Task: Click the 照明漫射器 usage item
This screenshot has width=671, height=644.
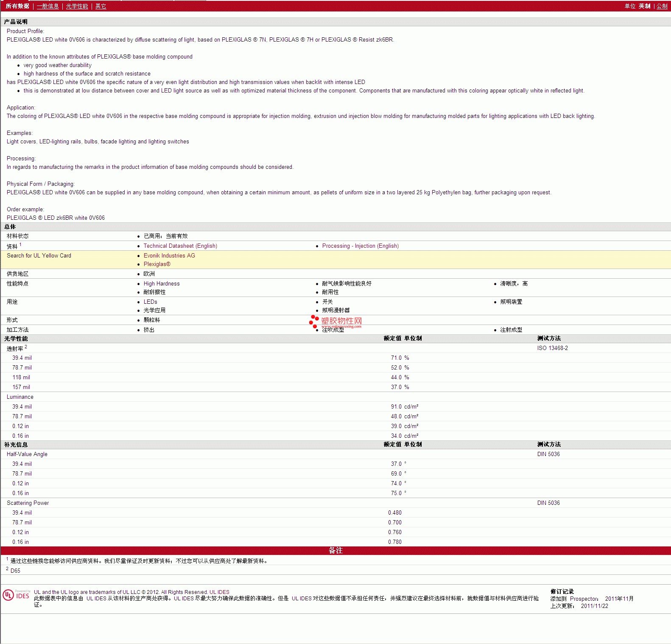Action: point(335,310)
